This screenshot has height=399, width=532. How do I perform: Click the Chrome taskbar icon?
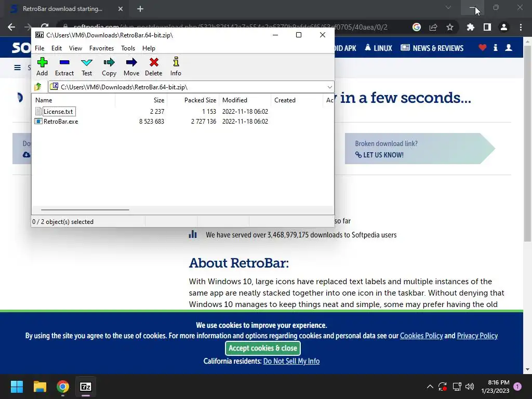tap(63, 387)
